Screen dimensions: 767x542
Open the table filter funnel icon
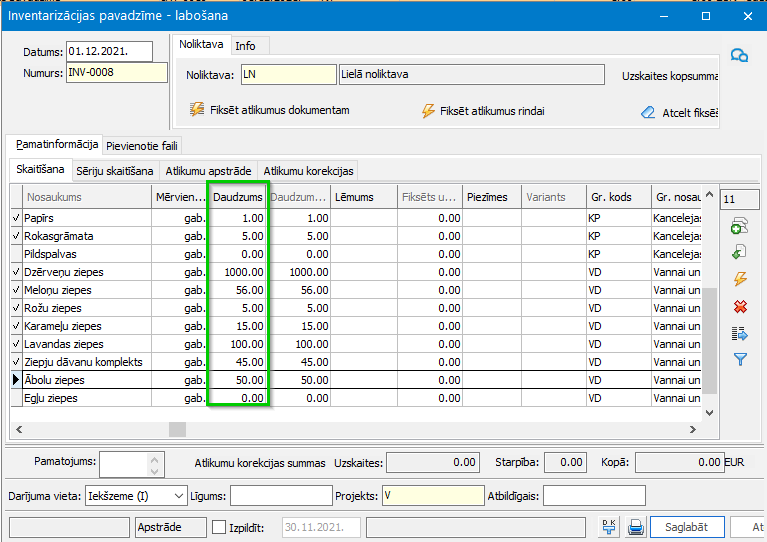(x=740, y=359)
